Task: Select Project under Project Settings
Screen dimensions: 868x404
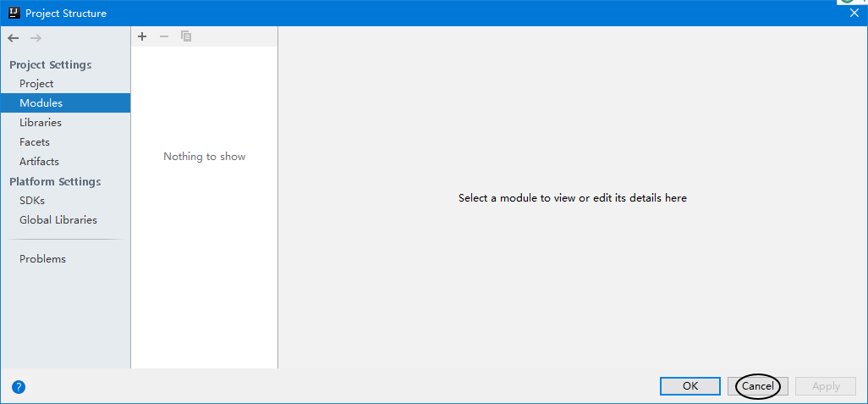Action: [x=36, y=84]
